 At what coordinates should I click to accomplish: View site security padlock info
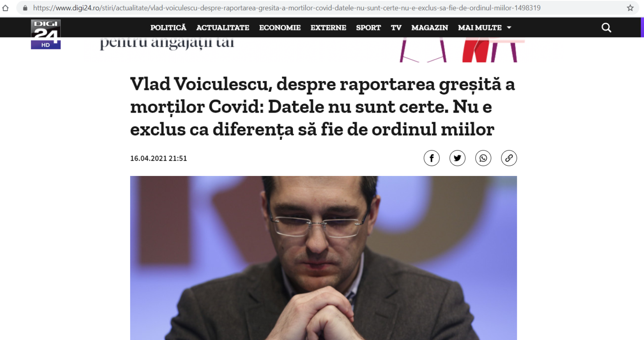[x=25, y=8]
